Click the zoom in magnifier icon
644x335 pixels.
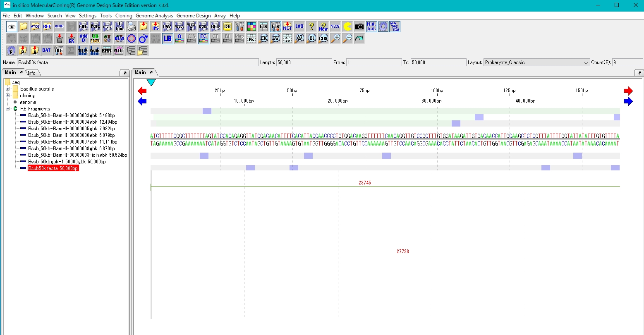click(x=335, y=39)
